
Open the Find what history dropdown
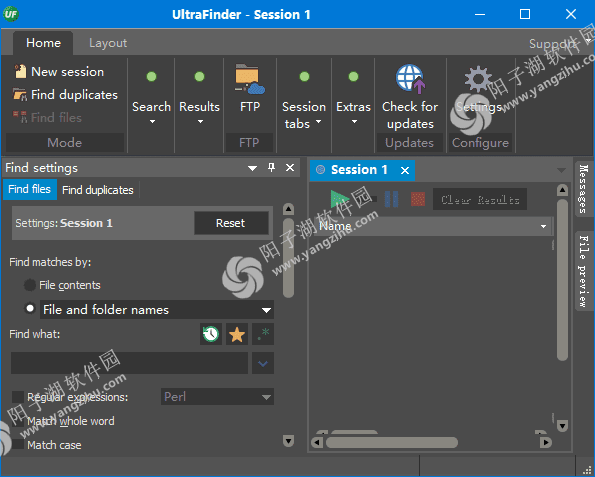[x=263, y=364]
